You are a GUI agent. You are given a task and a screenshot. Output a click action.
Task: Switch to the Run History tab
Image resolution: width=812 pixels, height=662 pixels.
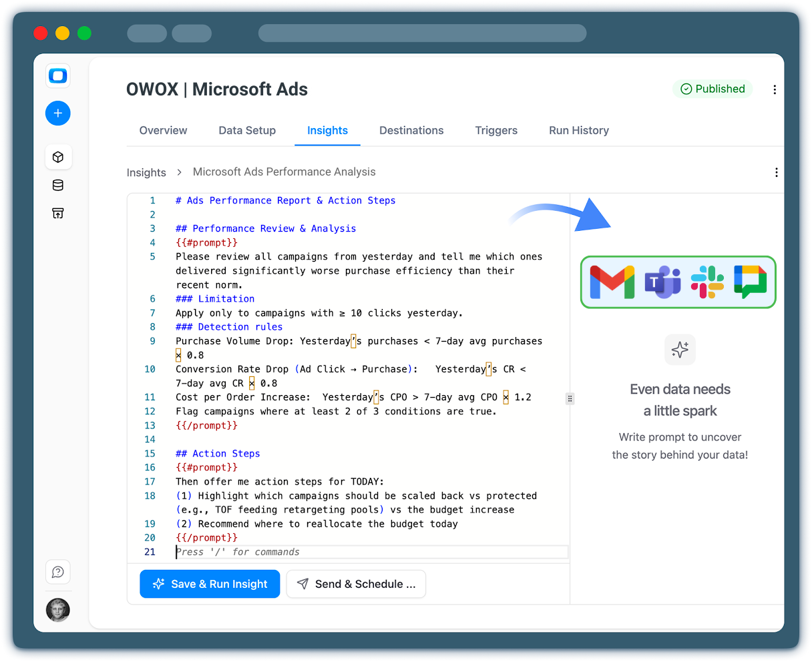click(578, 130)
